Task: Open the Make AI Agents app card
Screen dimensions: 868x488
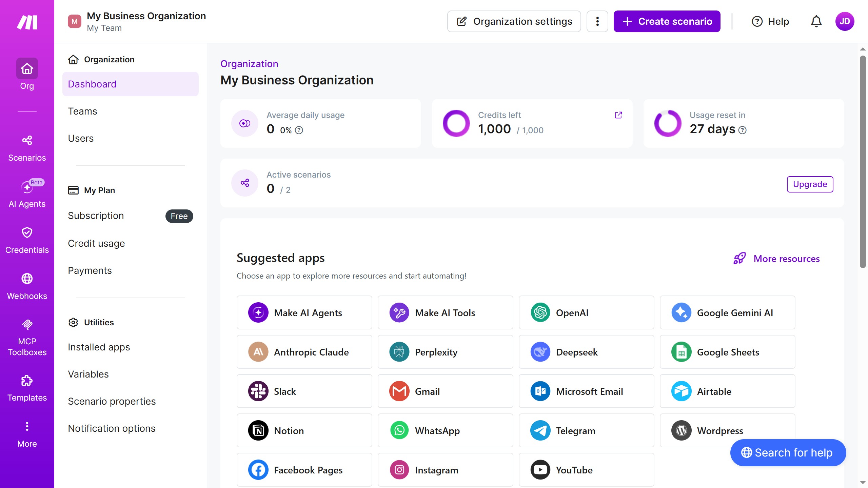Action: [x=304, y=312]
